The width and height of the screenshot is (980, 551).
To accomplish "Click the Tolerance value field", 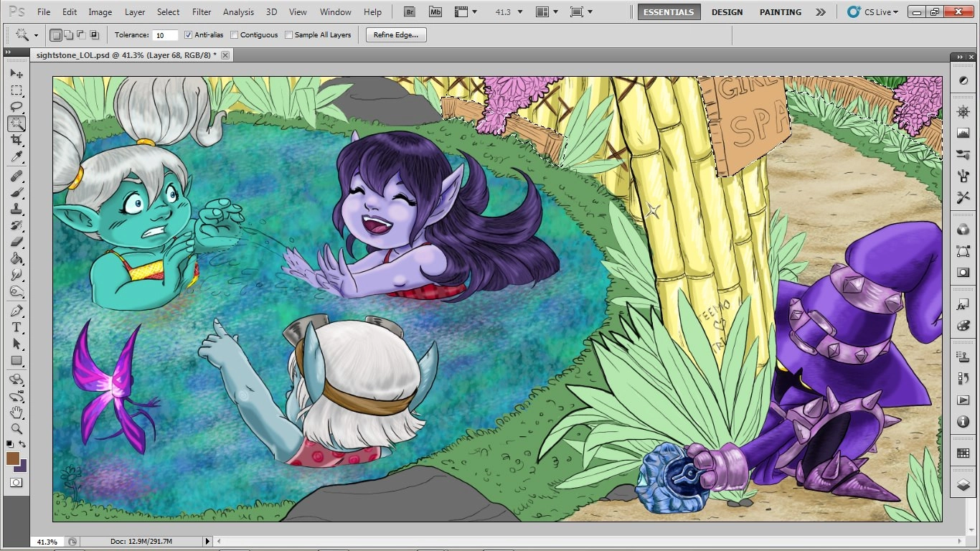I will pos(165,35).
